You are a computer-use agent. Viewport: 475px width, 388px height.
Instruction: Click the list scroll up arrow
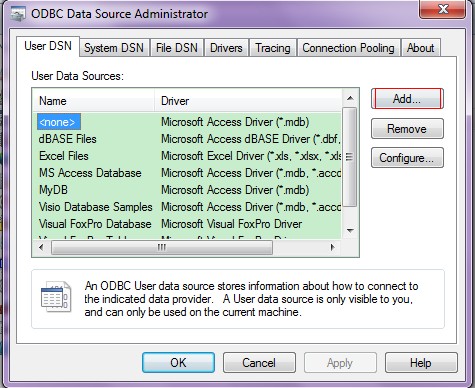click(x=350, y=98)
